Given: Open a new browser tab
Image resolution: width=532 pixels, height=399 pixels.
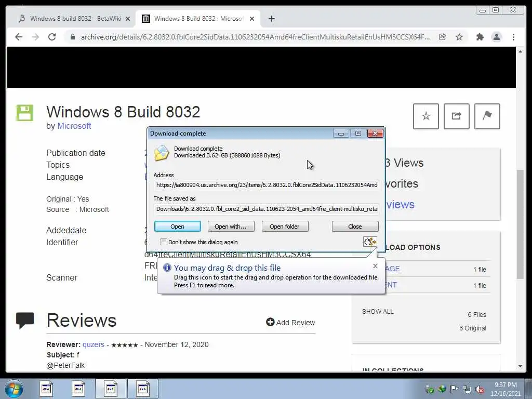Looking at the screenshot, I should tap(271, 19).
